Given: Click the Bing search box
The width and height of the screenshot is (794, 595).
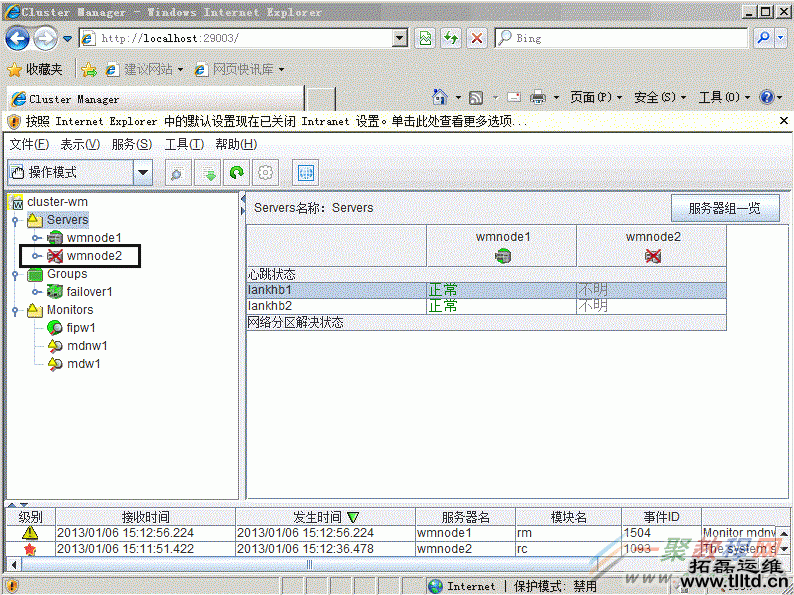Looking at the screenshot, I should [621, 38].
